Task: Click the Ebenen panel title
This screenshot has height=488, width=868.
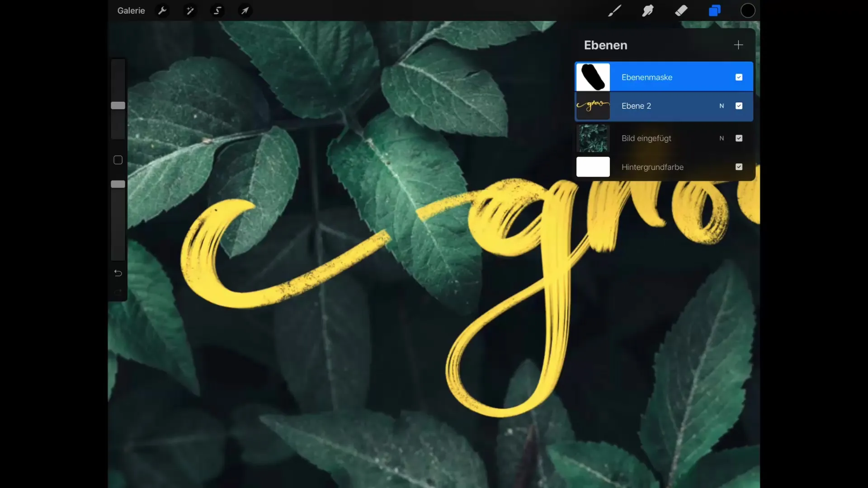Action: point(605,45)
